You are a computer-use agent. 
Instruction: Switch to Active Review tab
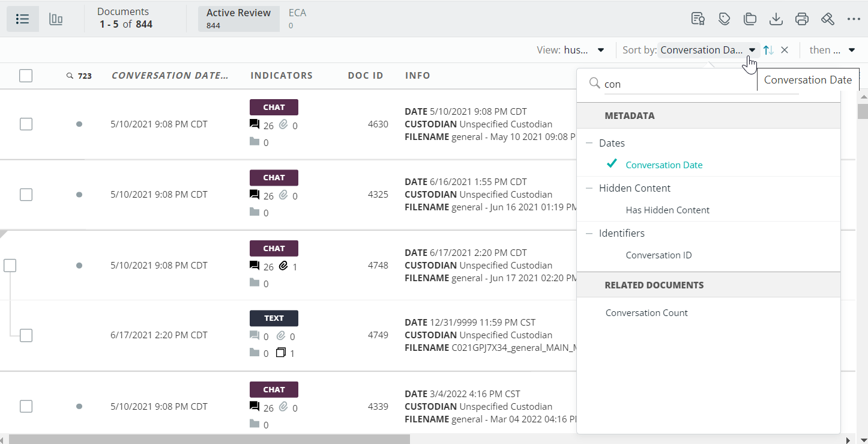238,19
